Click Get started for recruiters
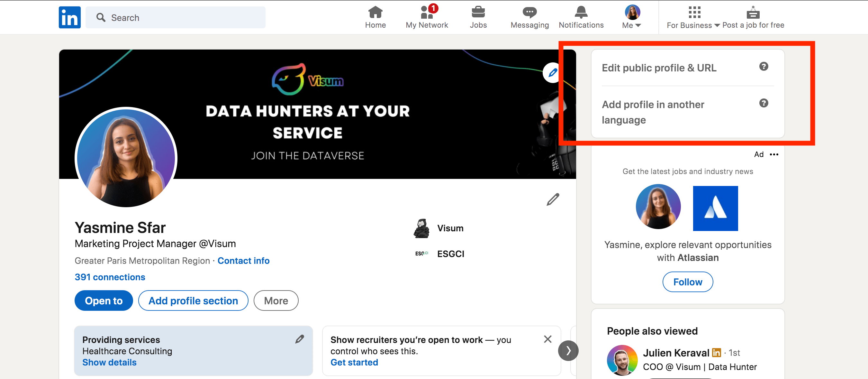 [354, 363]
